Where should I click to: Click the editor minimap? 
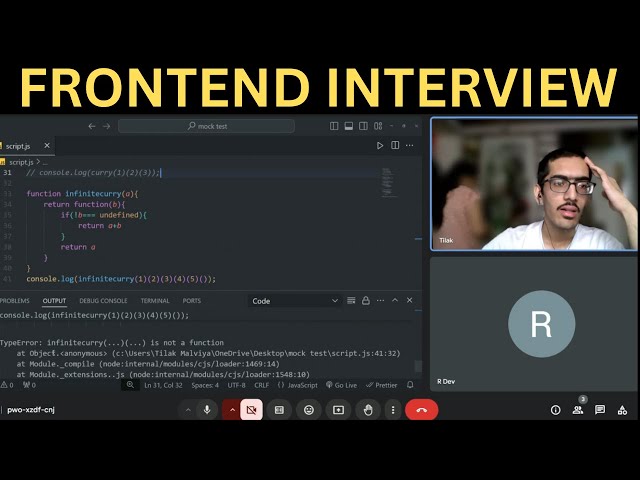pyautogui.click(x=388, y=182)
